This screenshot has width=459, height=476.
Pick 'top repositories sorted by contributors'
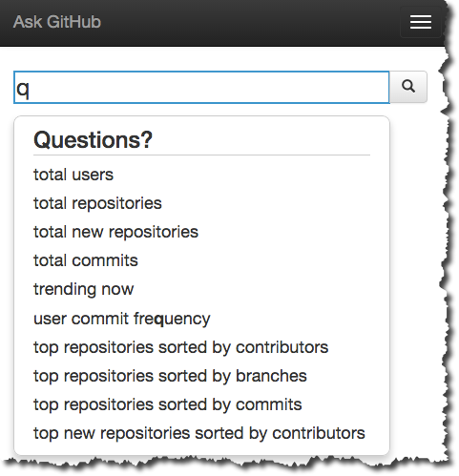click(x=180, y=347)
